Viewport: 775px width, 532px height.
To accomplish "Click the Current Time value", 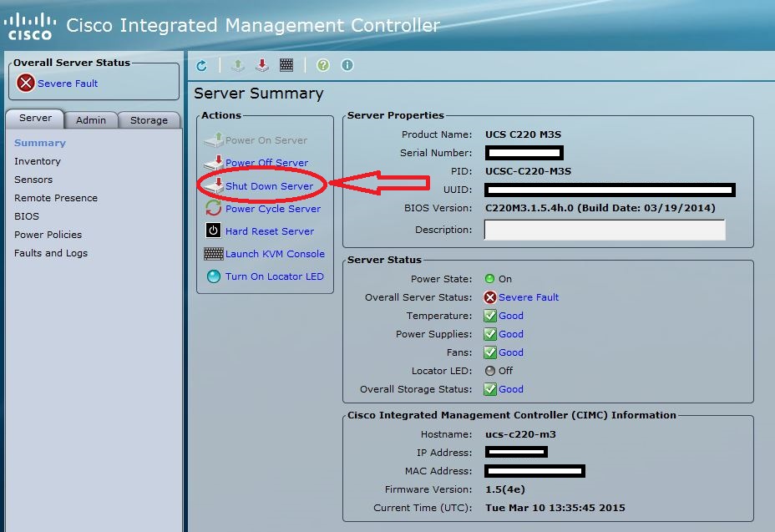I will coord(555,508).
